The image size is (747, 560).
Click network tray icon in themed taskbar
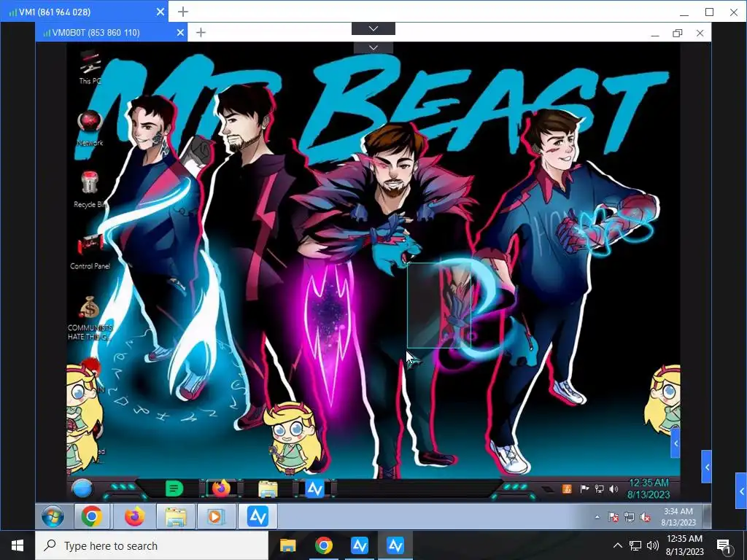(600, 489)
